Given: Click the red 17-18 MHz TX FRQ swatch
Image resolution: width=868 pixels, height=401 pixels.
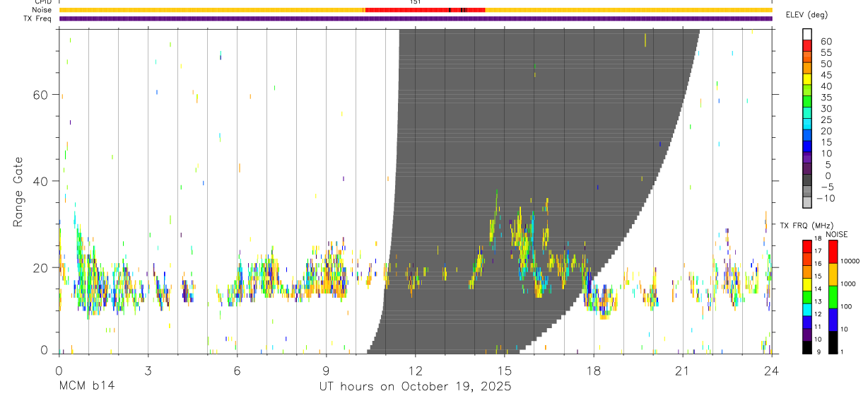Looking at the screenshot, I should click(807, 247).
